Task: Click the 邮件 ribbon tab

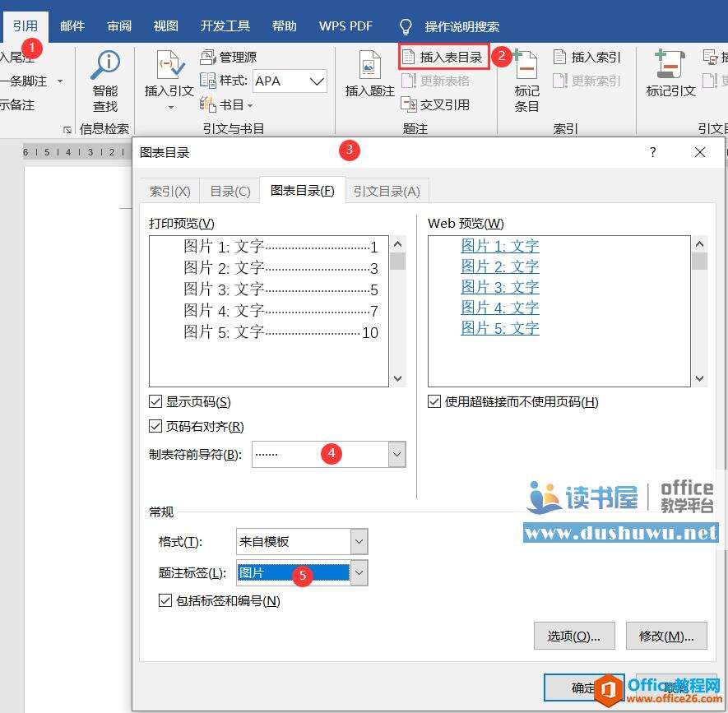Action: 72,25
